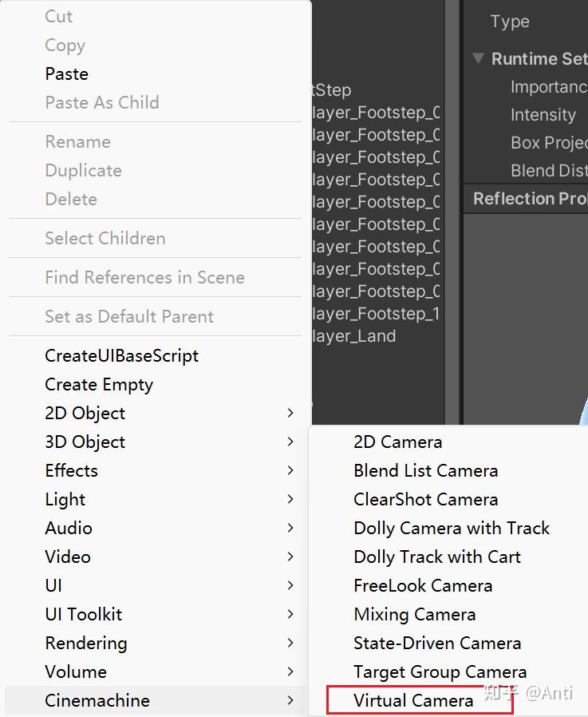
Task: Open the Effects submenu
Action: click(71, 470)
